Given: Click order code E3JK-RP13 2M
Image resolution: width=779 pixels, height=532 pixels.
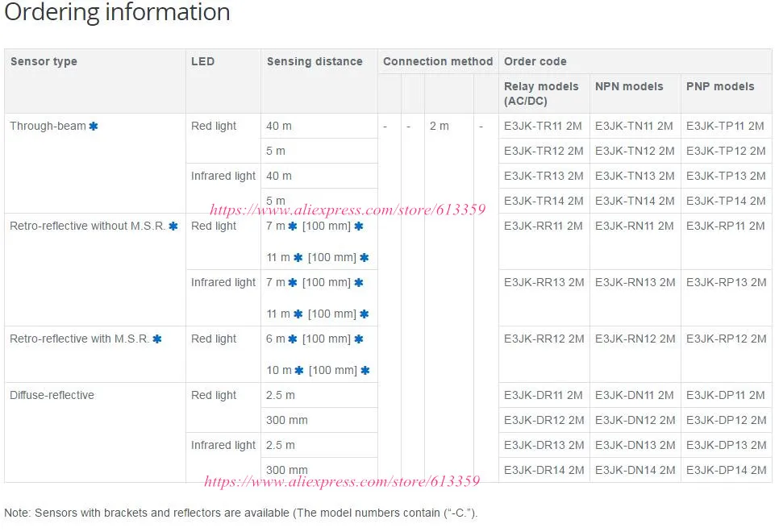Looking at the screenshot, I should point(727,282).
